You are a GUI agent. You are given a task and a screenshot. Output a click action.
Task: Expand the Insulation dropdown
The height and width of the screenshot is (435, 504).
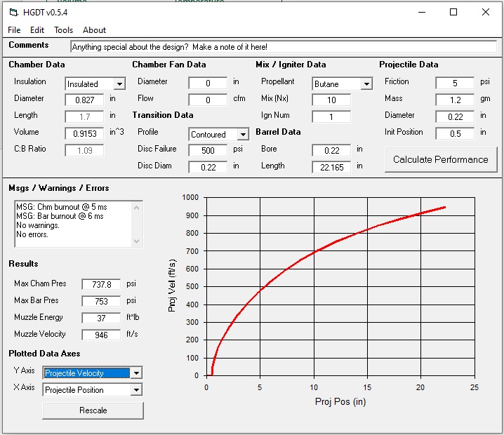click(x=119, y=84)
